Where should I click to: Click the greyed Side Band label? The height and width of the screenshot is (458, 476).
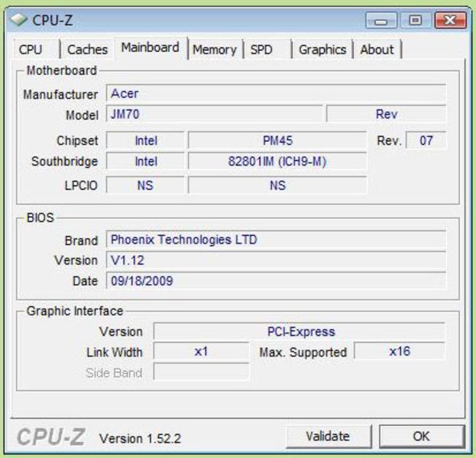point(114,373)
